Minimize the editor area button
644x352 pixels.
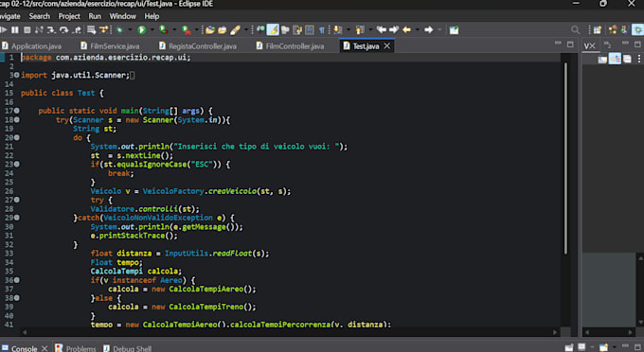(558, 44)
